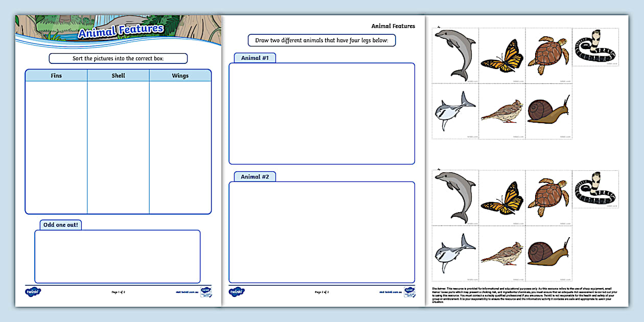Click the bird picture card next to the shark

(502, 112)
